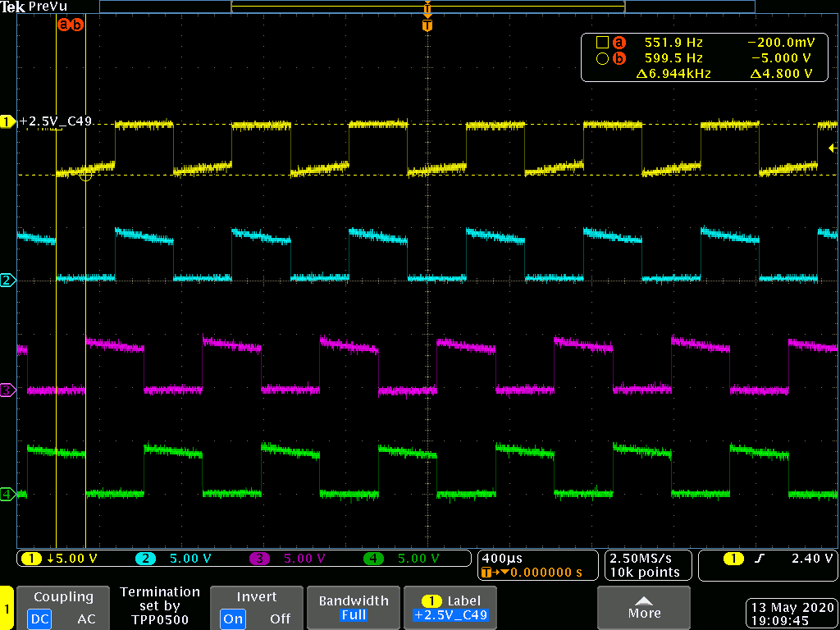This screenshot has width=840, height=630.
Task: Click trigger level arrow on right edge
Action: [x=832, y=148]
